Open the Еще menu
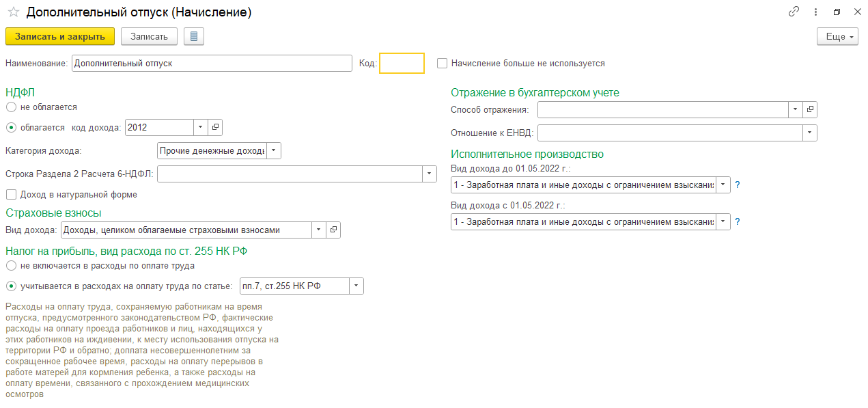Image resolution: width=868 pixels, height=408 pixels. tap(837, 37)
